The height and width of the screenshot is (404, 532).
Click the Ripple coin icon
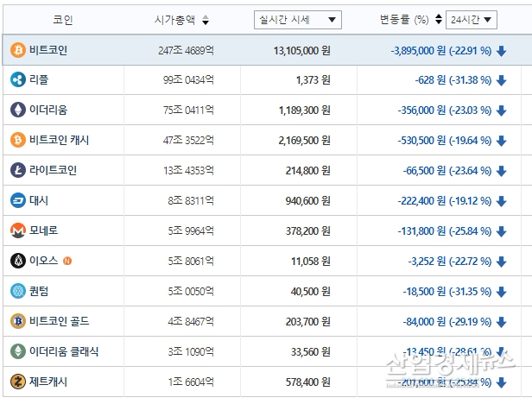click(17, 80)
